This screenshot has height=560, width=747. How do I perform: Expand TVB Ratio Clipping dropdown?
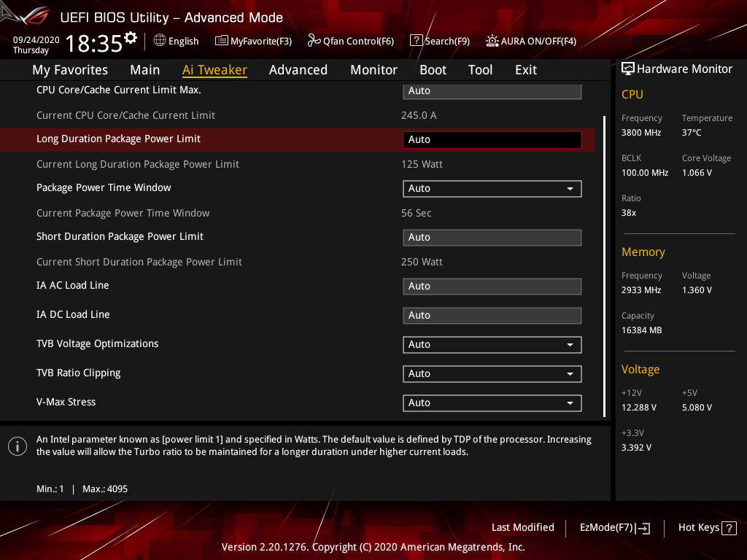[492, 374]
